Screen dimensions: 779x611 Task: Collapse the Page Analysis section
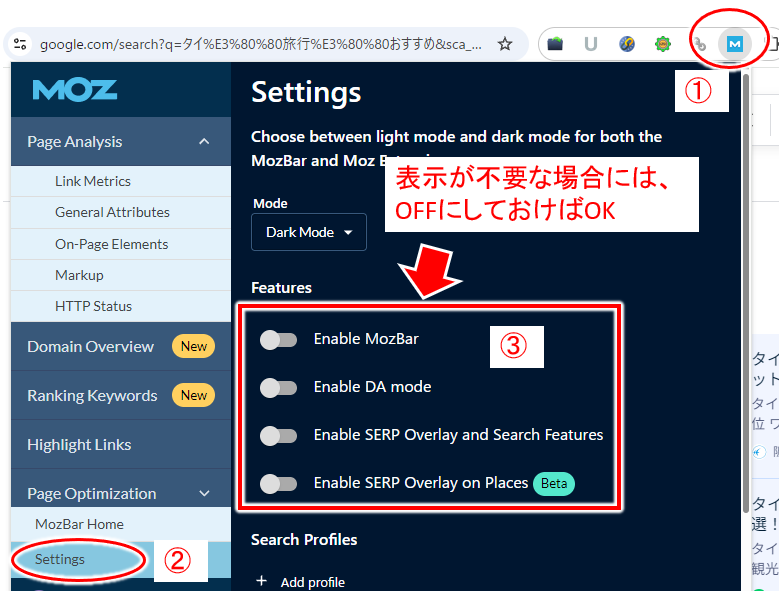point(204,142)
